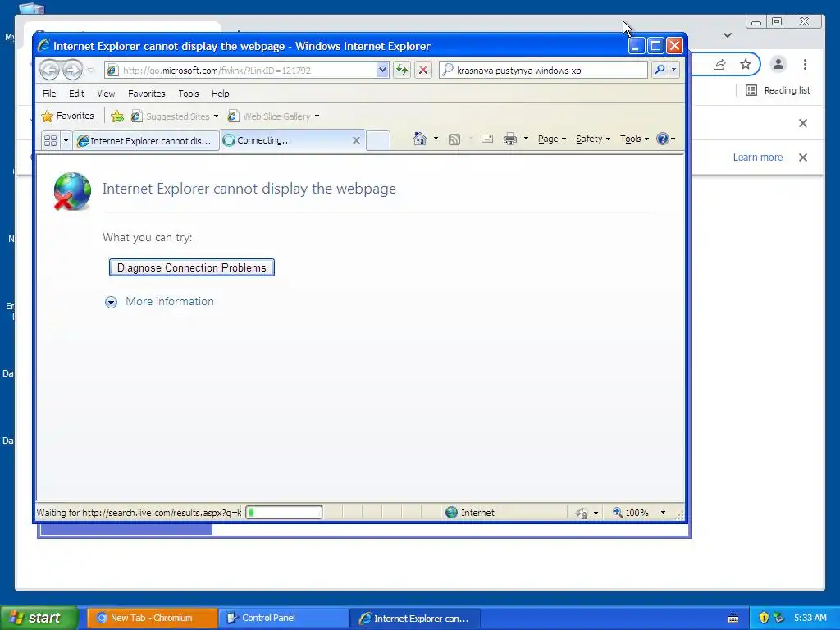The width and height of the screenshot is (840, 630).
Task: Click the Safely Remove Hardware tray icon
Action: click(779, 618)
